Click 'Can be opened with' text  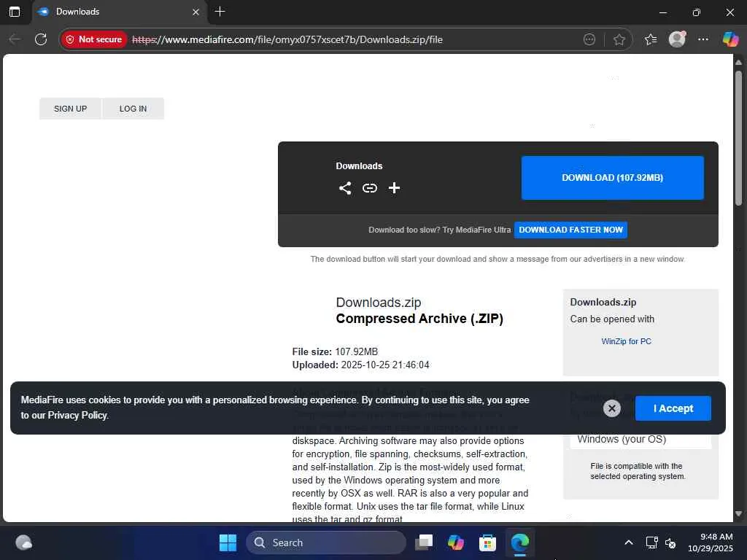point(612,319)
